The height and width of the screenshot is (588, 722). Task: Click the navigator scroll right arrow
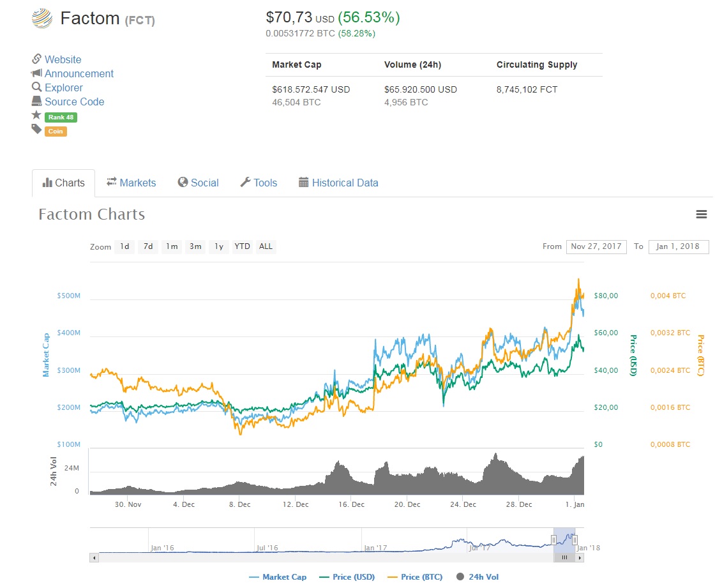580,557
